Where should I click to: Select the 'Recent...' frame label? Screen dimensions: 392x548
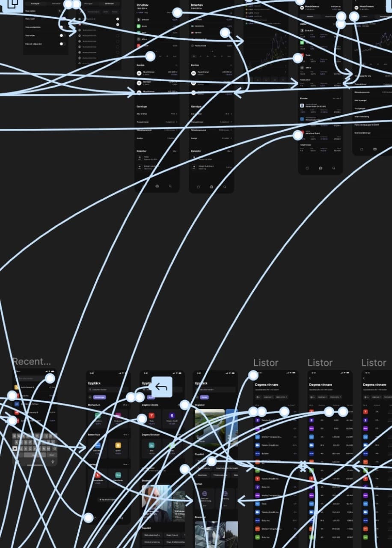[31, 362]
